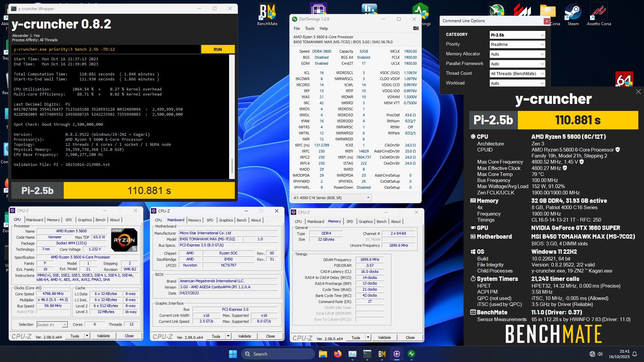Open the BenchMate taskbar icon
Screen dimensions: 644x362
coord(382,354)
